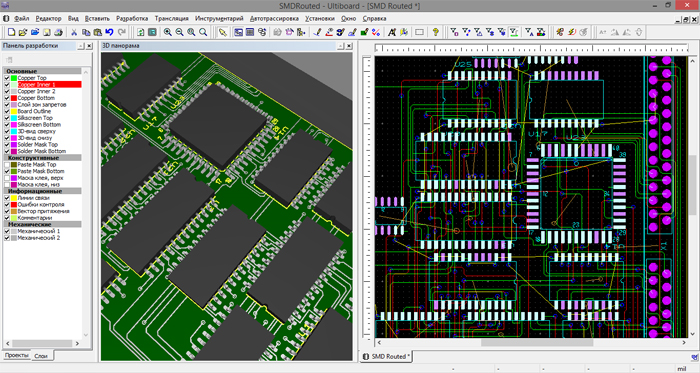Switch to the Проекты tab
This screenshot has height=373, width=700.
(x=17, y=355)
